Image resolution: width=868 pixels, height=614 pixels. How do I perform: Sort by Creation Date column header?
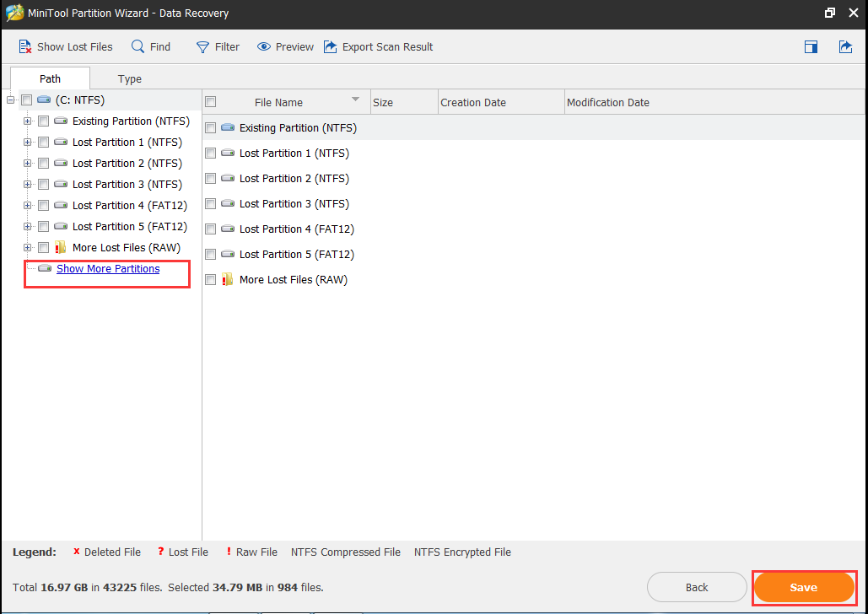[501, 102]
